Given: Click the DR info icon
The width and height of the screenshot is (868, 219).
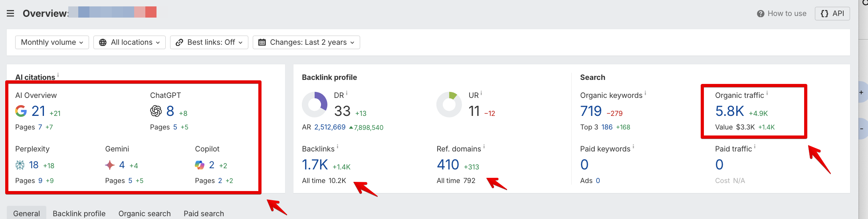Looking at the screenshot, I should point(347,94).
